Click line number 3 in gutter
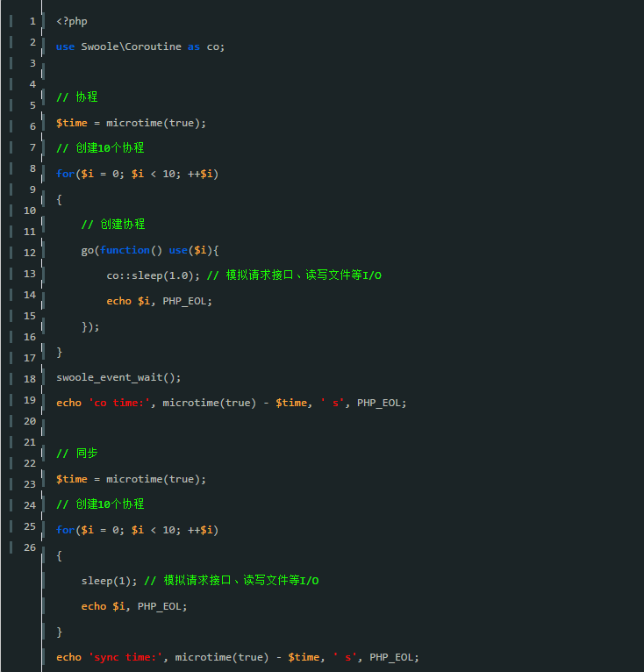644x672 pixels. tap(32, 63)
